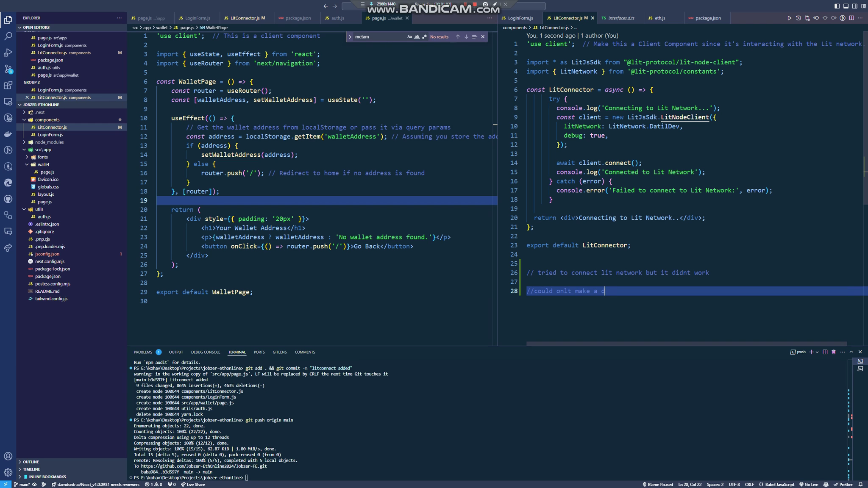Switch to the GitLens panel tab
Screen dimensions: 868x488
coord(280,352)
